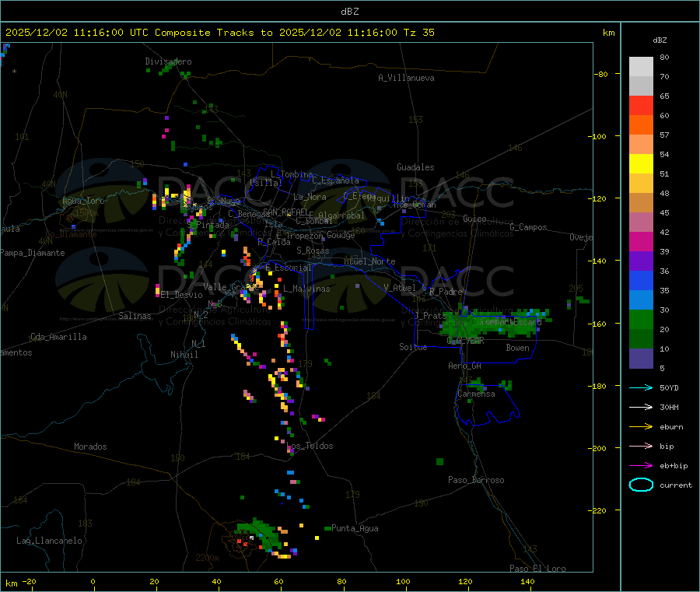The image size is (700, 592).
Task: Click the S_Rosas map label
Action: point(313,250)
